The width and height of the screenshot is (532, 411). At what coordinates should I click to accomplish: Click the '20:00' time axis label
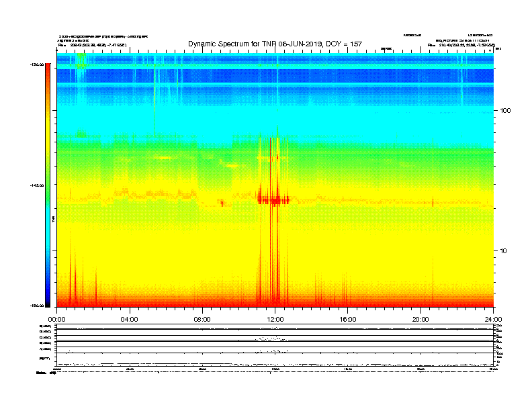420,320
